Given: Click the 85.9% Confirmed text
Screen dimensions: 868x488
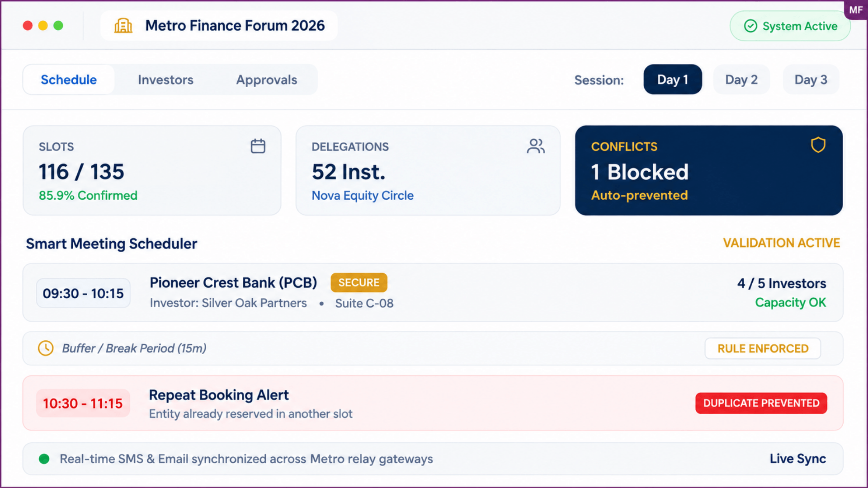Looking at the screenshot, I should 88,195.
